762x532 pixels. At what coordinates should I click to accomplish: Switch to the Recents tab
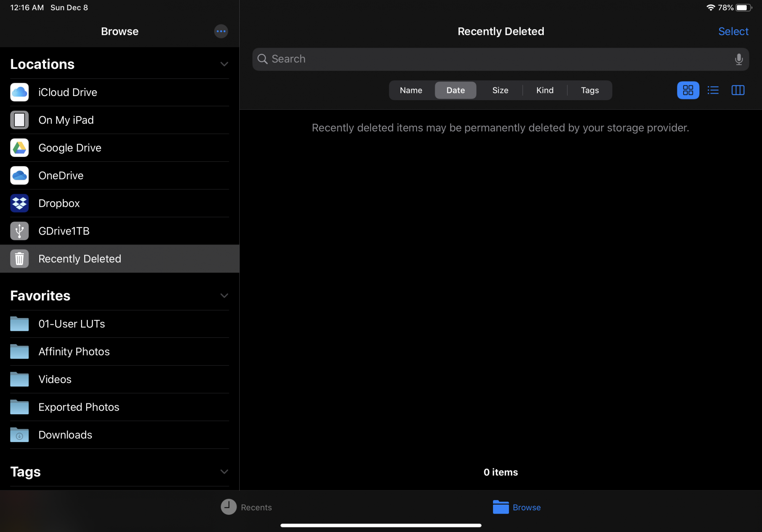[247, 507]
